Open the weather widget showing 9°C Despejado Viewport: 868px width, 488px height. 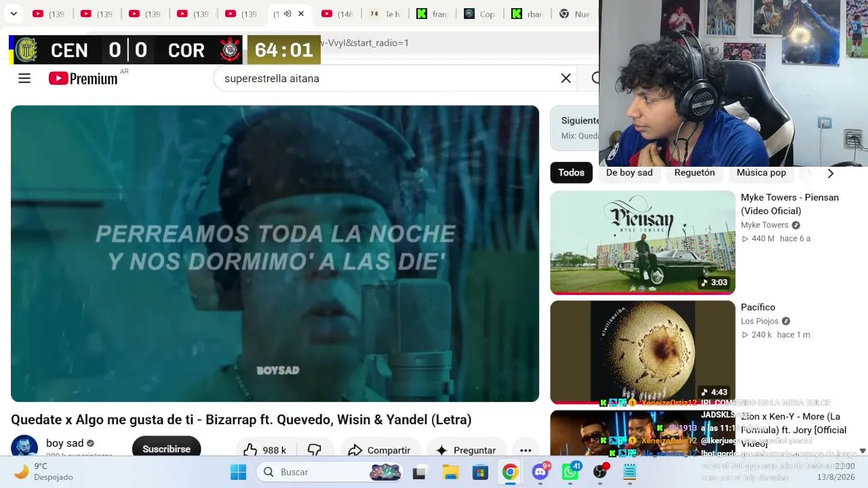coord(45,472)
